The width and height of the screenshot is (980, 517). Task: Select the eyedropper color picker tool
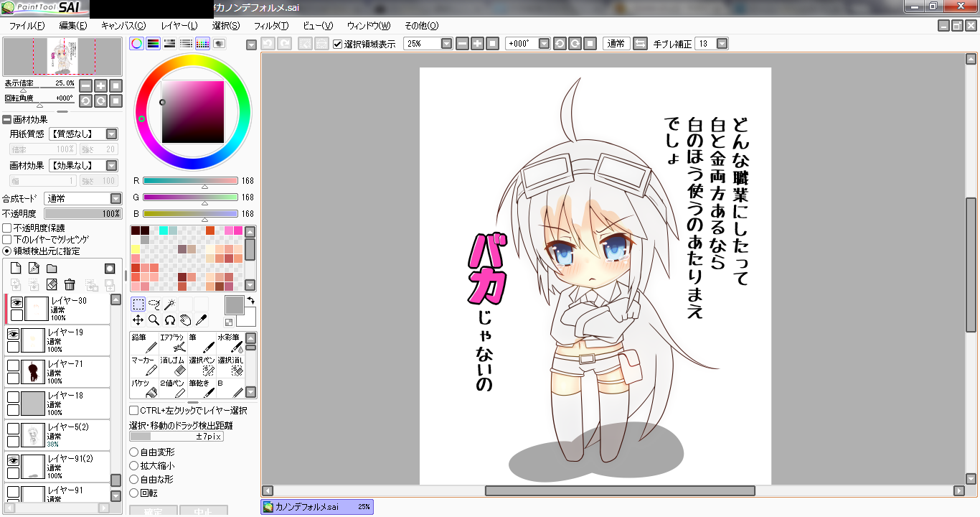point(201,320)
